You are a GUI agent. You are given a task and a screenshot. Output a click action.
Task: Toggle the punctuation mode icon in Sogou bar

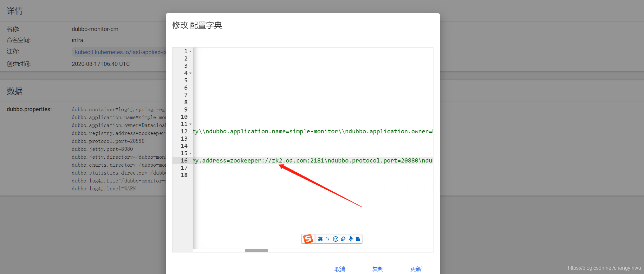tap(328, 239)
